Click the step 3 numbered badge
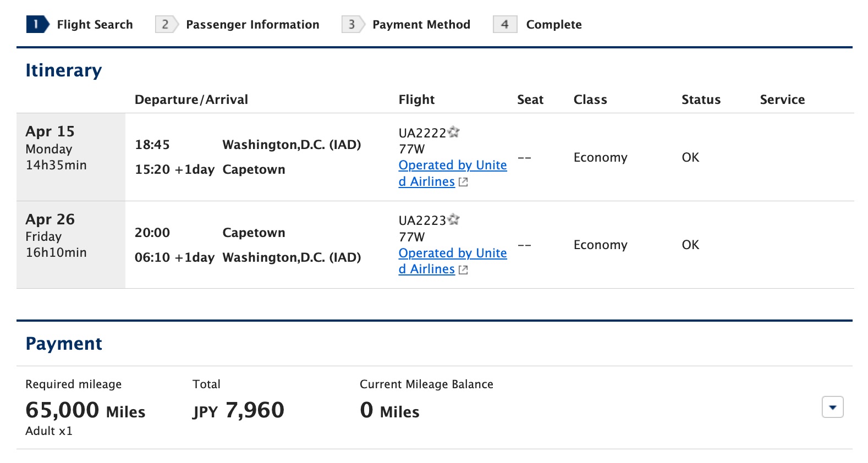 tap(351, 24)
